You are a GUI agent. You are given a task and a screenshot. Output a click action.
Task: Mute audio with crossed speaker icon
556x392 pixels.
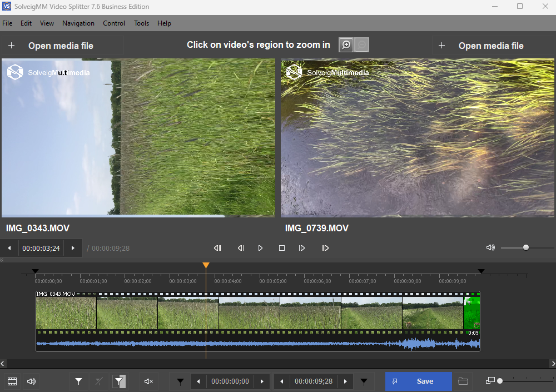pos(148,381)
